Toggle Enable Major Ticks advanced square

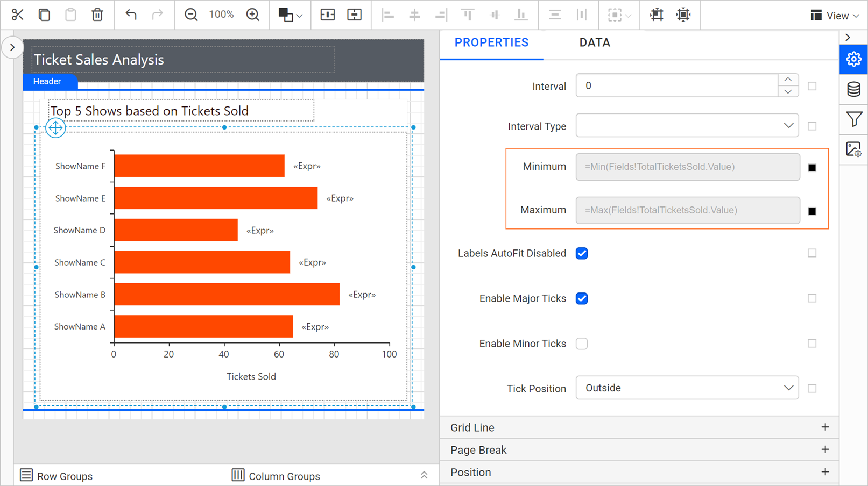(812, 298)
